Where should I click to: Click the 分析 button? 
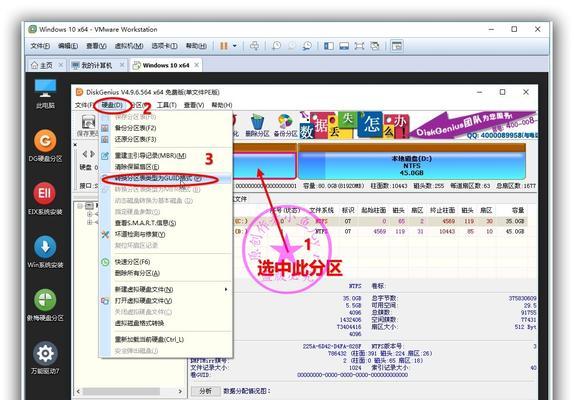click(206, 391)
